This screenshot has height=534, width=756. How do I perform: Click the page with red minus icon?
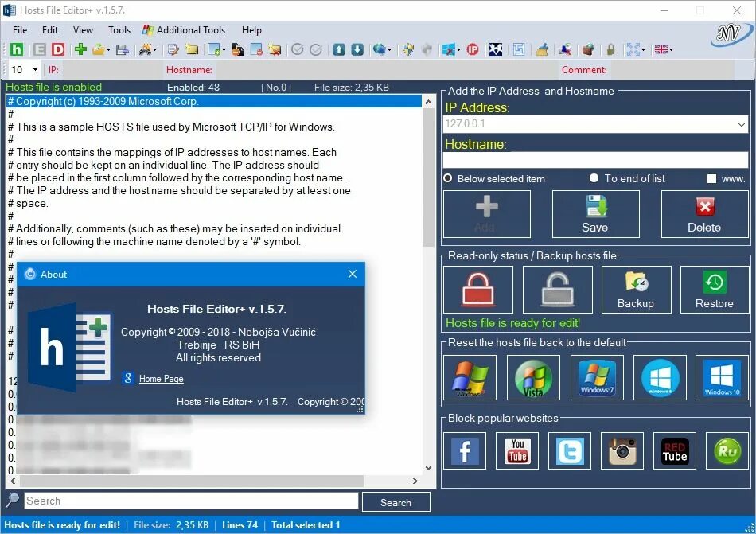[x=256, y=49]
